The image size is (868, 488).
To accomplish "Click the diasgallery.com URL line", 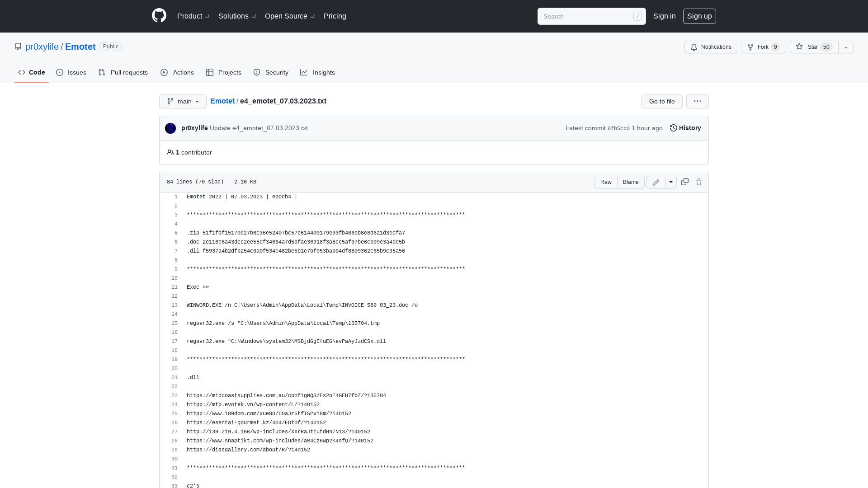I will [248, 450].
